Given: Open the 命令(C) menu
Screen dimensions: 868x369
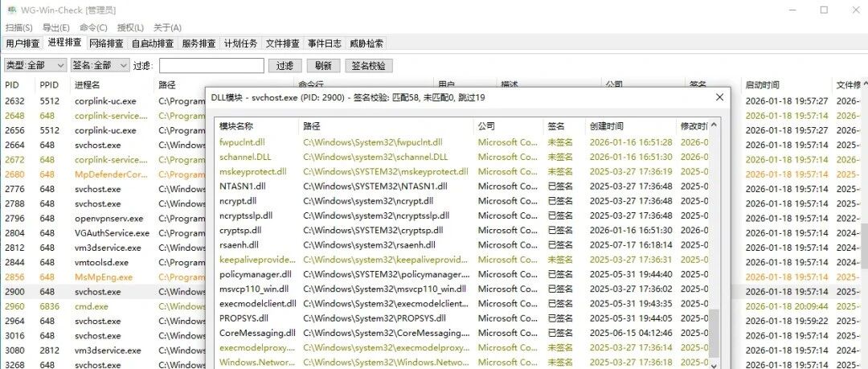Looking at the screenshot, I should [x=93, y=27].
